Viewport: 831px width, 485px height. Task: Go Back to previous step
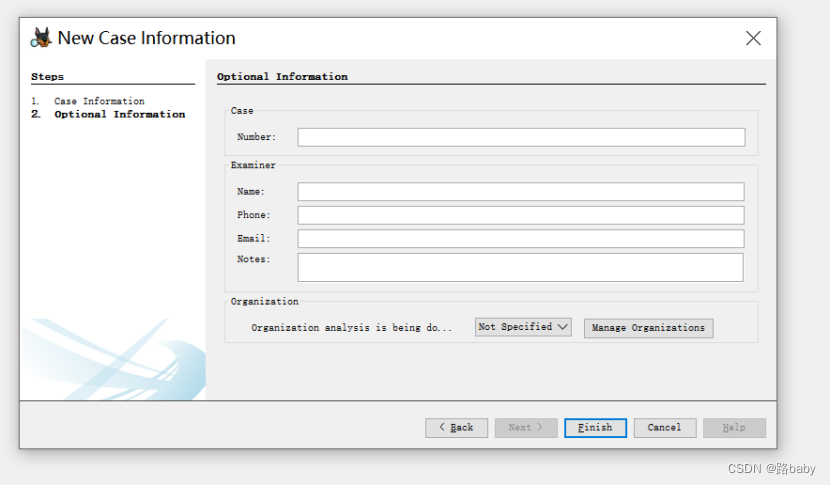(456, 428)
